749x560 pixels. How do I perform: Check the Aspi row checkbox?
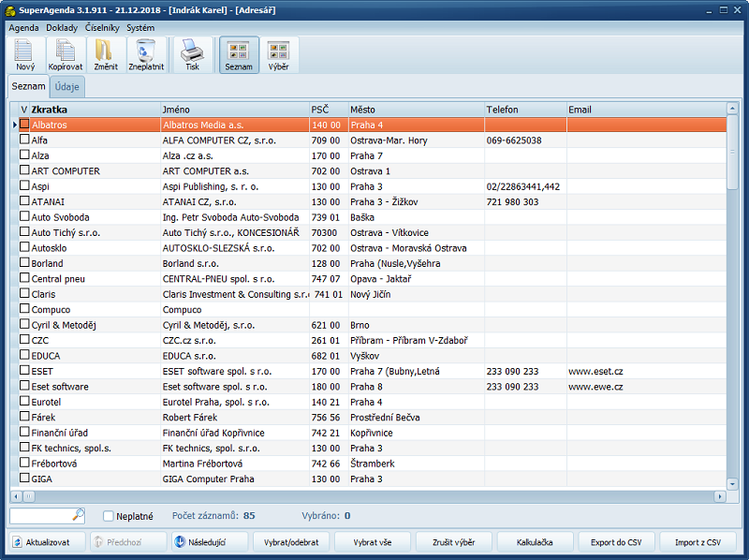24,185
